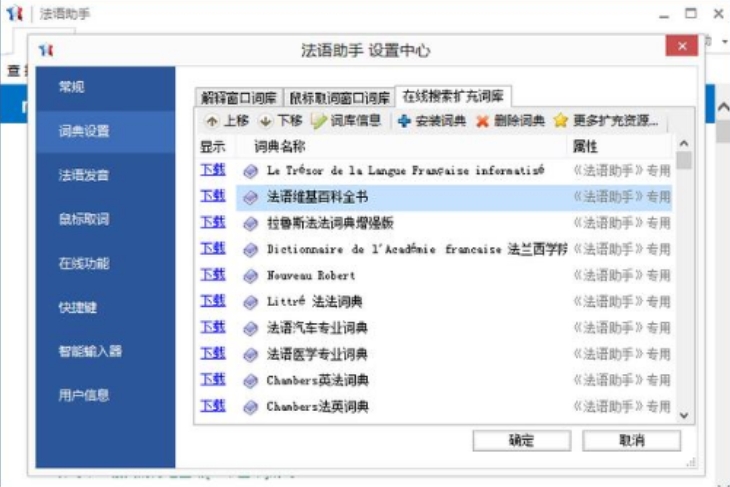Open the 常规 settings section

pos(105,87)
